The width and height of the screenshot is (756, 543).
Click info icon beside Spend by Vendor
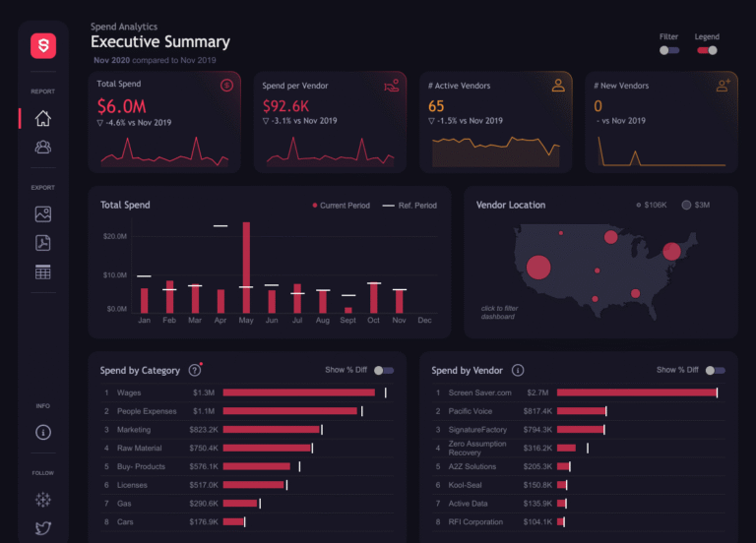518,370
